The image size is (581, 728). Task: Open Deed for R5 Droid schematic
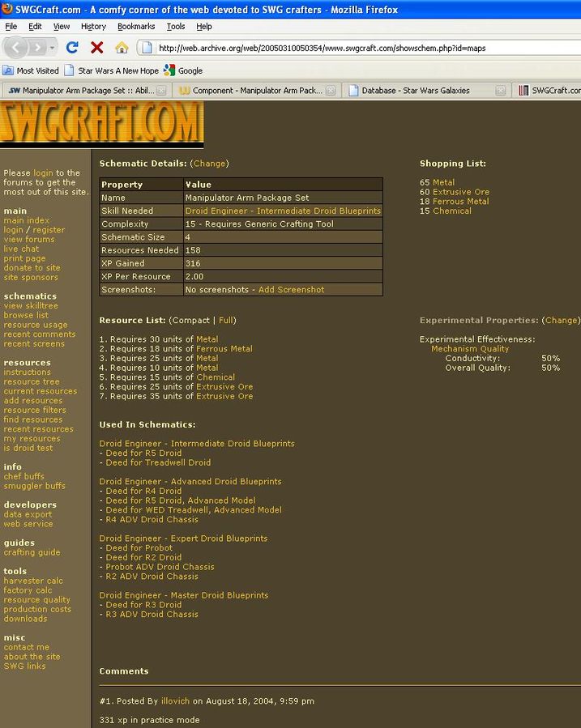(x=143, y=453)
